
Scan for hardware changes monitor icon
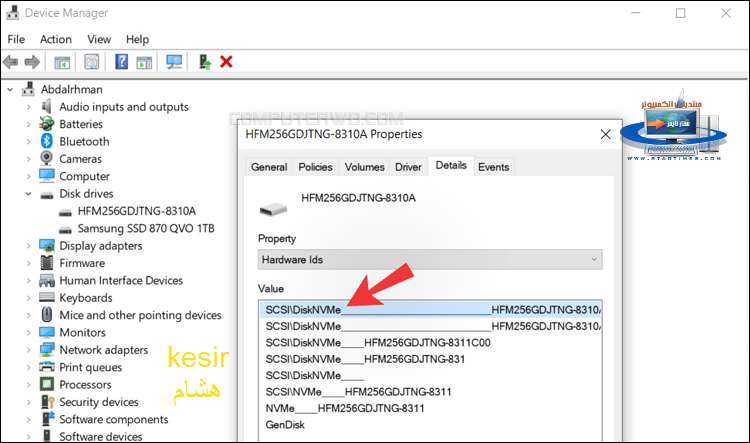coord(174,62)
